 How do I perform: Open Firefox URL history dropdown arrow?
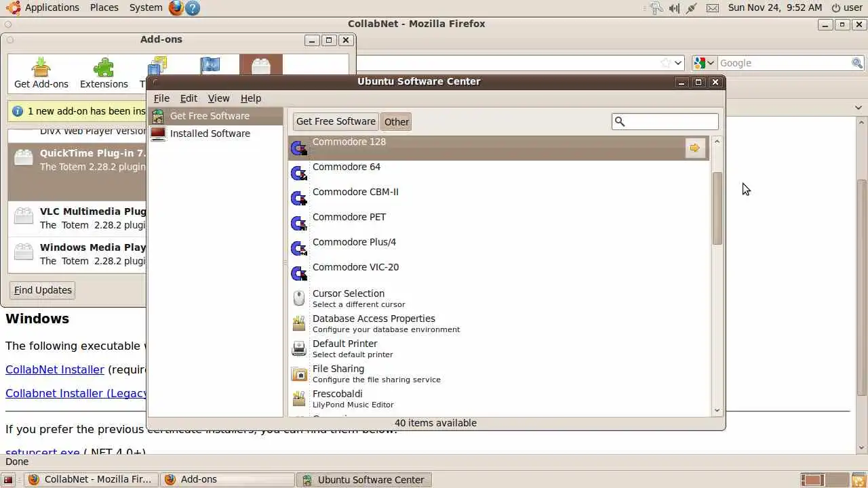point(678,63)
